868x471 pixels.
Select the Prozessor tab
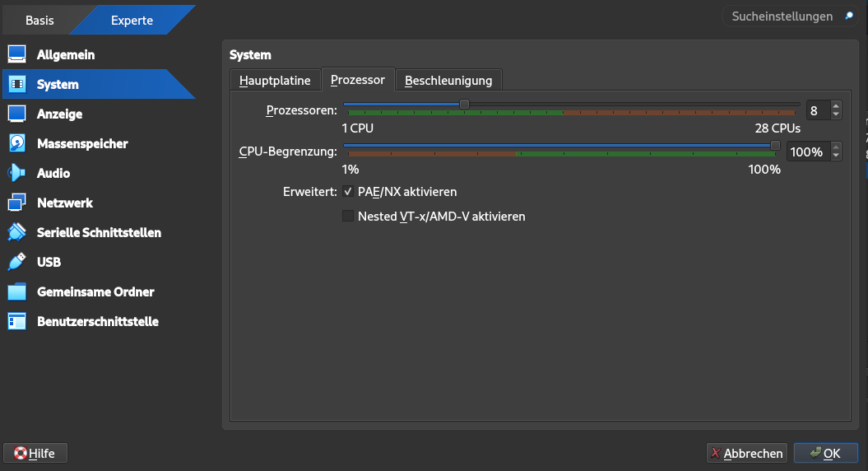(x=358, y=79)
